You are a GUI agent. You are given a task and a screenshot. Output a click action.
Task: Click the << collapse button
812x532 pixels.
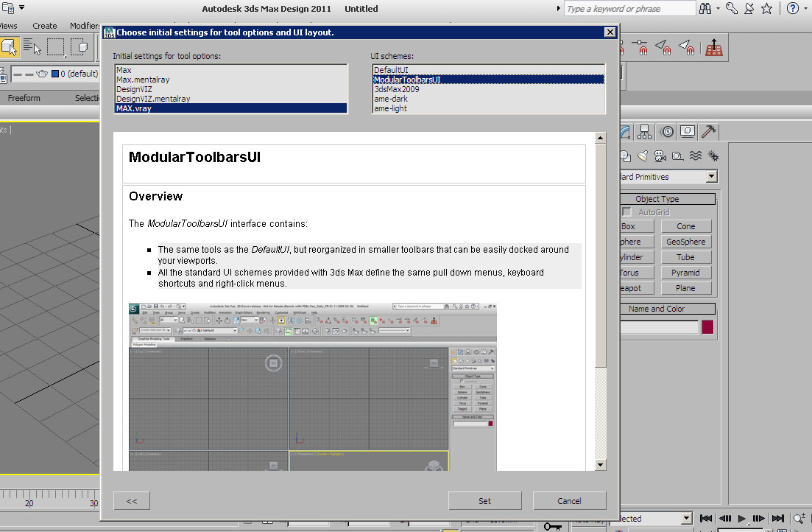pyautogui.click(x=132, y=501)
